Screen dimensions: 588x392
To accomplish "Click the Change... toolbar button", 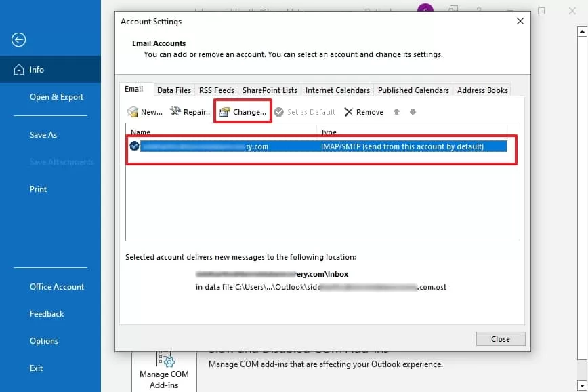I will (243, 112).
